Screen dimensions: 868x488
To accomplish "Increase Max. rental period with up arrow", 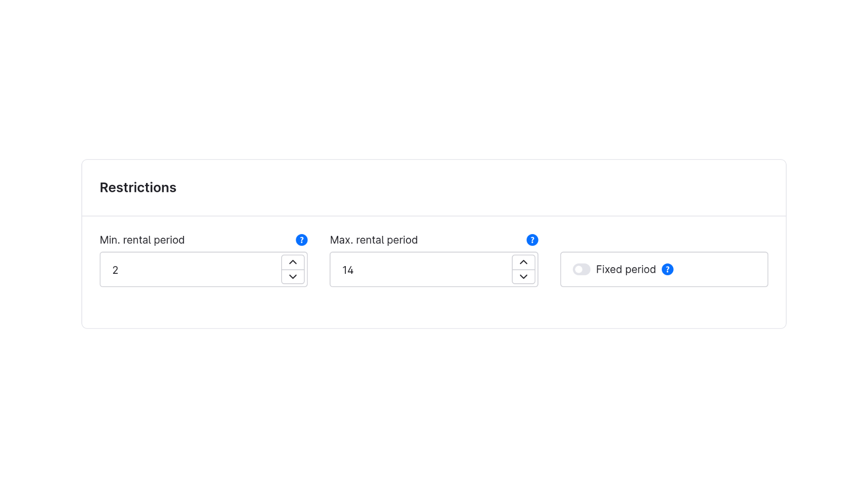I will 524,263.
